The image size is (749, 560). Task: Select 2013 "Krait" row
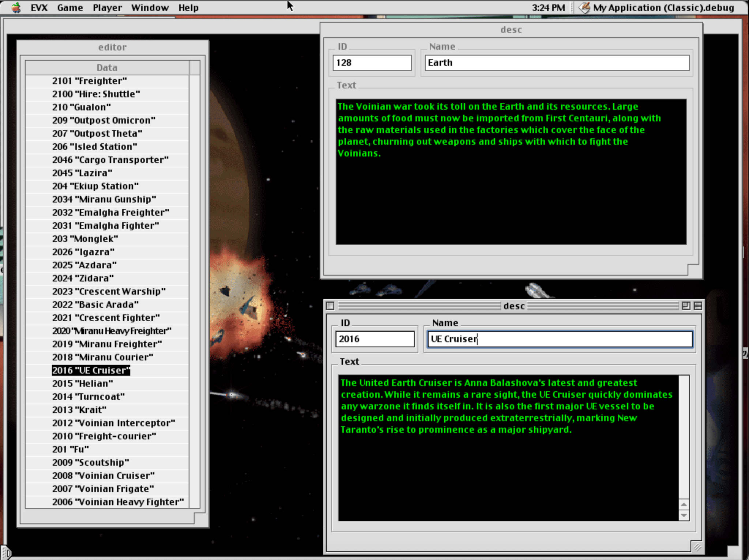coord(107,410)
